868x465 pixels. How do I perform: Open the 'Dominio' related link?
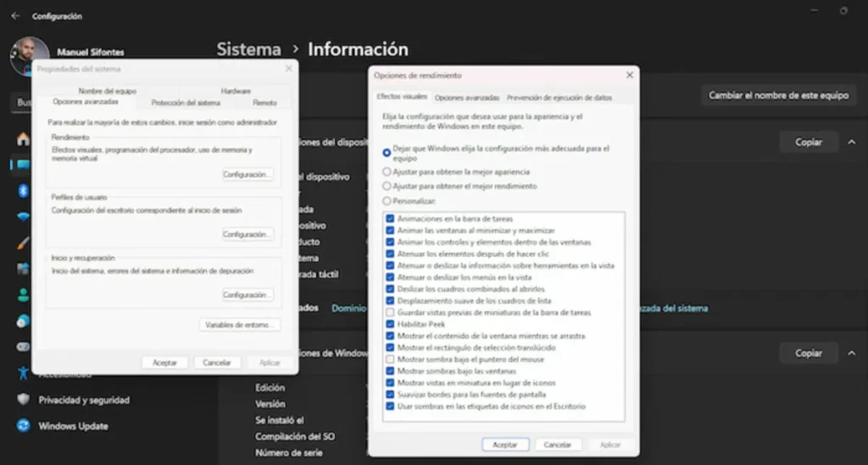coord(348,308)
